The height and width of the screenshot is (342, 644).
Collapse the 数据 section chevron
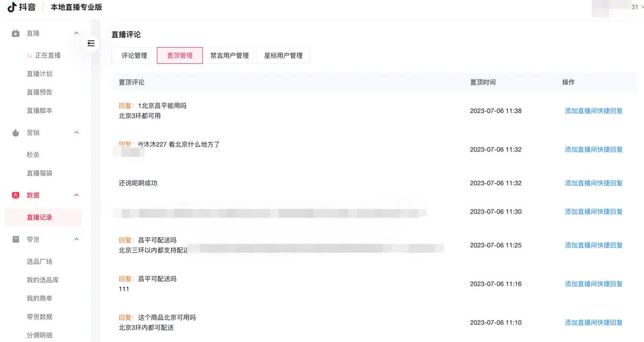(x=76, y=195)
